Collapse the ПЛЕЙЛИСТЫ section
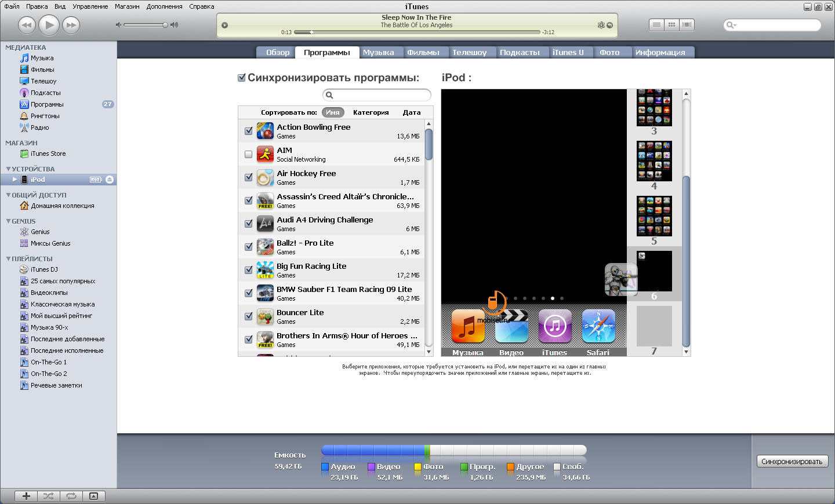The image size is (835, 504). [x=8, y=258]
